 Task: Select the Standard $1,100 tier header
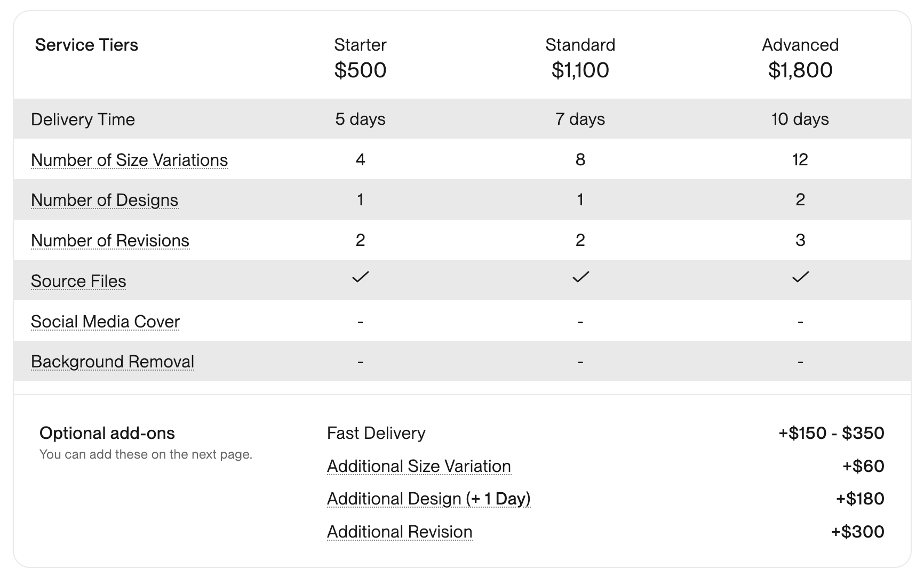(x=580, y=58)
